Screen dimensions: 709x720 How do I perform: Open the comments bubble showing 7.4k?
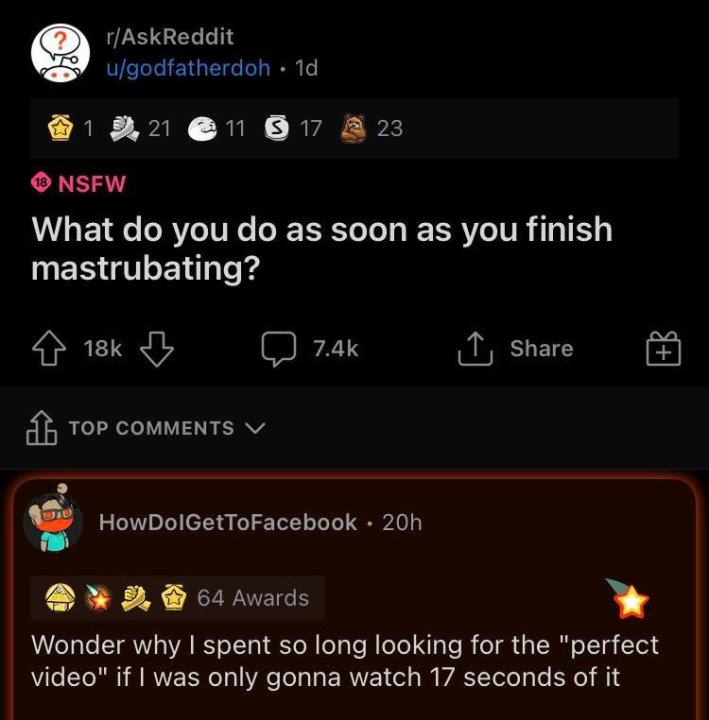pyautogui.click(x=277, y=348)
